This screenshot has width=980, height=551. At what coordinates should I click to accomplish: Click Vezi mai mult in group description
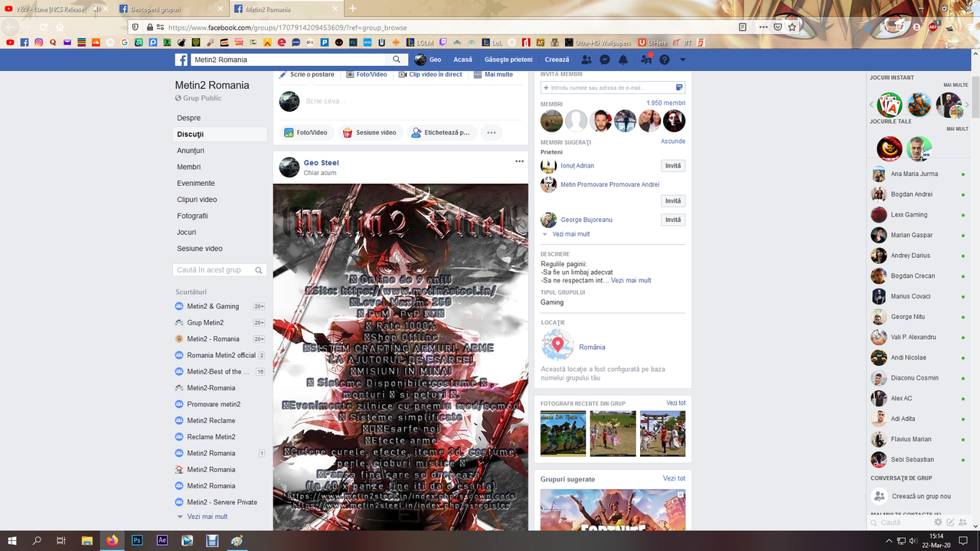(631, 280)
